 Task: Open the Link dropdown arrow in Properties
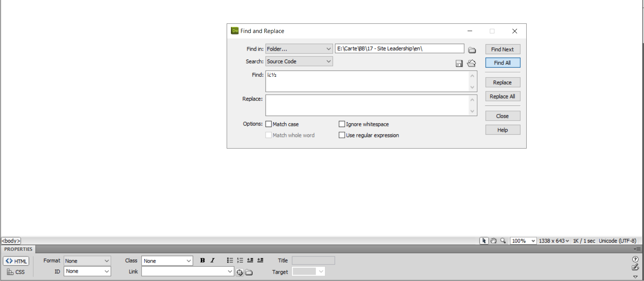tap(230, 271)
